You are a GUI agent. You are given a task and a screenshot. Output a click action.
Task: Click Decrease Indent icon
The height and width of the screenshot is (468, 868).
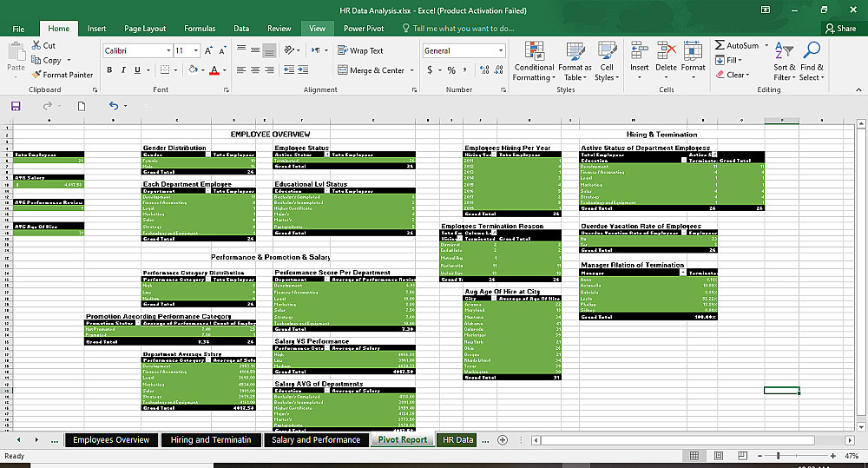tap(289, 69)
